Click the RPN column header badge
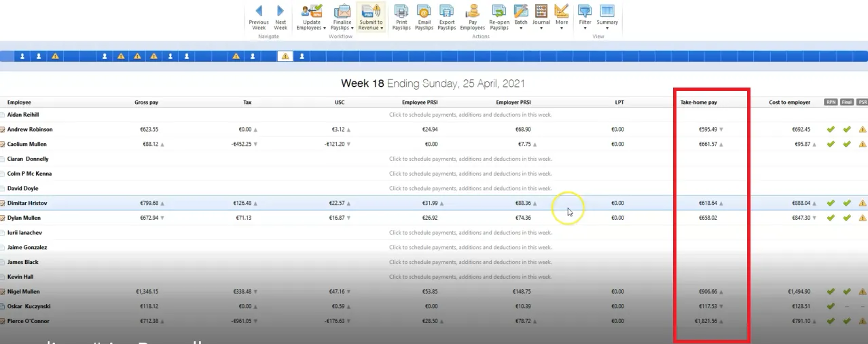This screenshot has height=344, width=868. click(x=831, y=102)
